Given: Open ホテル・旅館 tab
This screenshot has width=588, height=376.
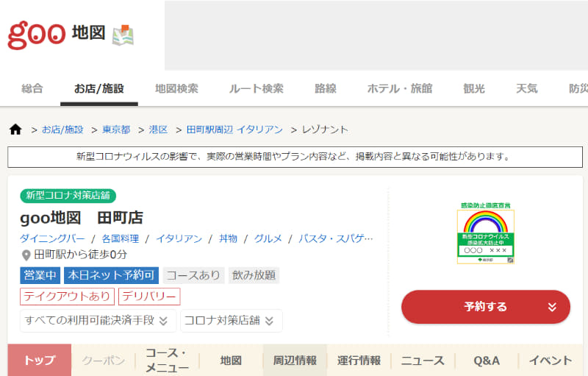Looking at the screenshot, I should (x=400, y=88).
